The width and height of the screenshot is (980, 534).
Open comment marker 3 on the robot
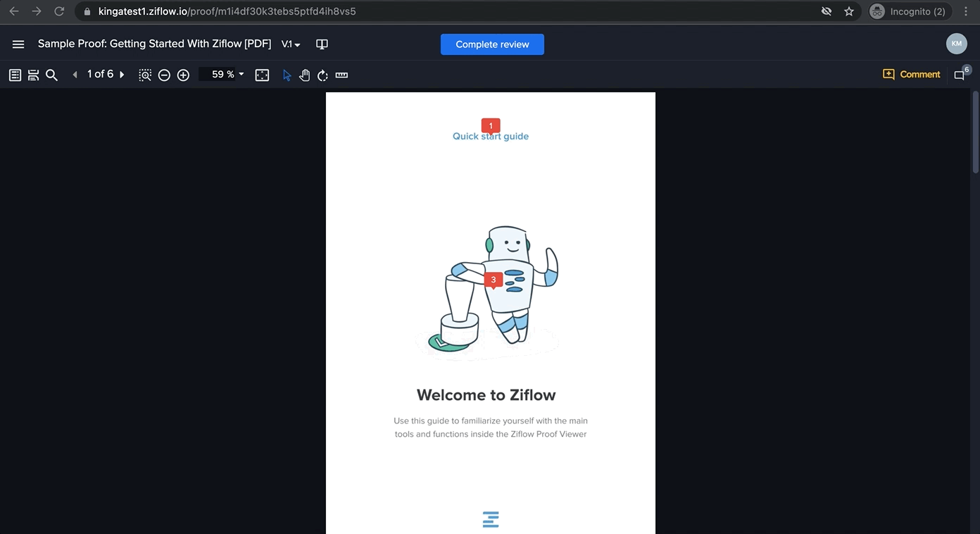493,280
